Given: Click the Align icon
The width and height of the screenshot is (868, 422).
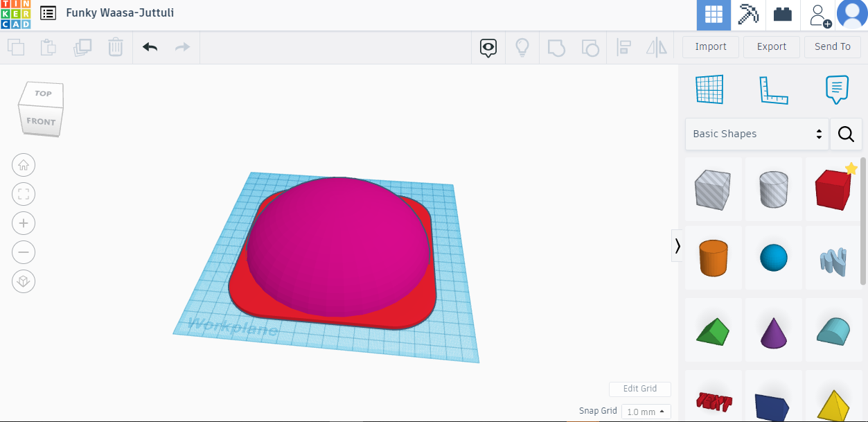Looking at the screenshot, I should [623, 47].
